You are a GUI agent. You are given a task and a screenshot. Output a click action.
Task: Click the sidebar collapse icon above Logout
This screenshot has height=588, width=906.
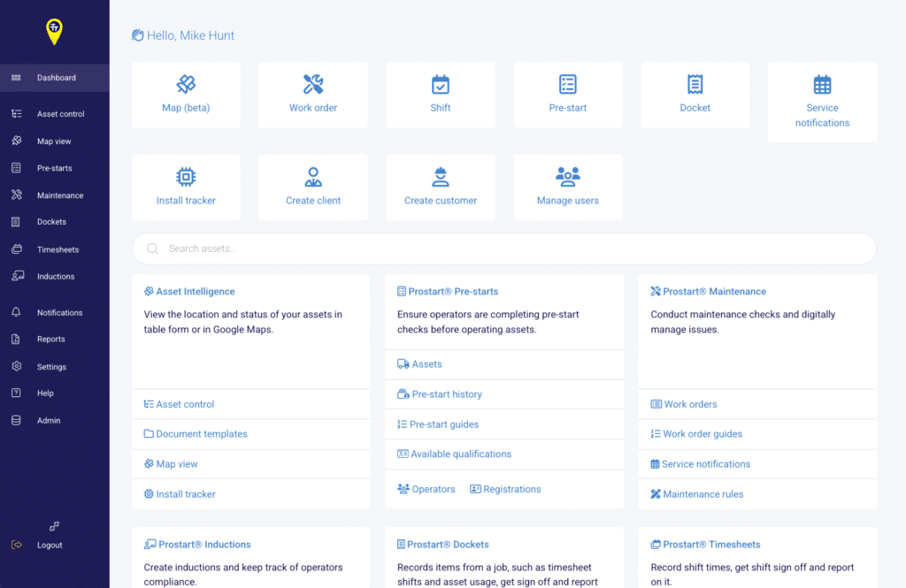[54, 526]
